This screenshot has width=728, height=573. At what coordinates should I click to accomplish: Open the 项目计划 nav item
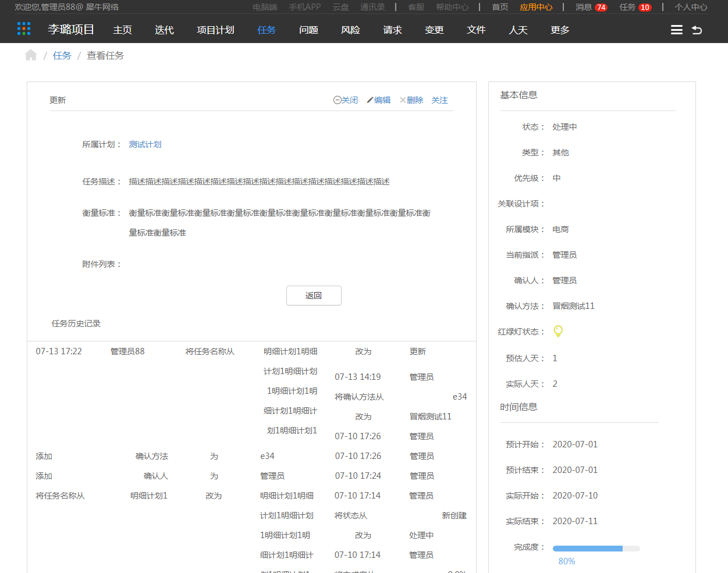[215, 30]
